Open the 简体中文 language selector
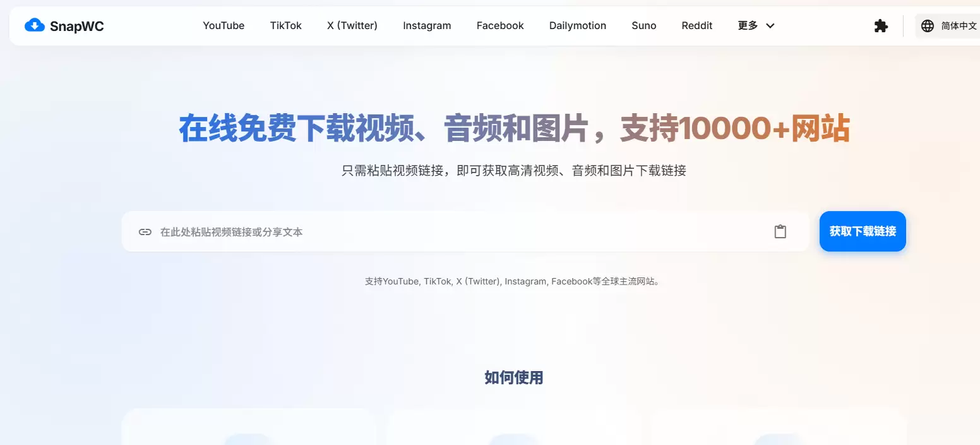Viewport: 980px width, 445px height. (948, 26)
